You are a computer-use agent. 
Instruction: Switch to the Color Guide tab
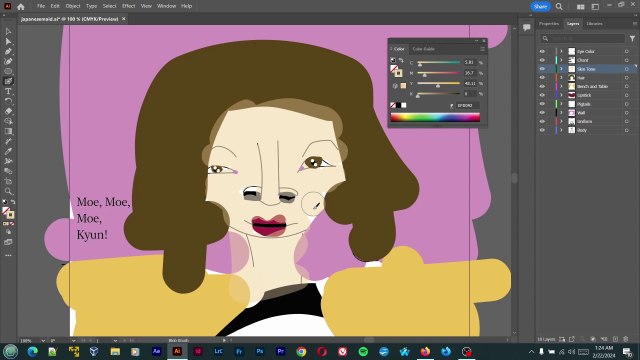(x=424, y=49)
